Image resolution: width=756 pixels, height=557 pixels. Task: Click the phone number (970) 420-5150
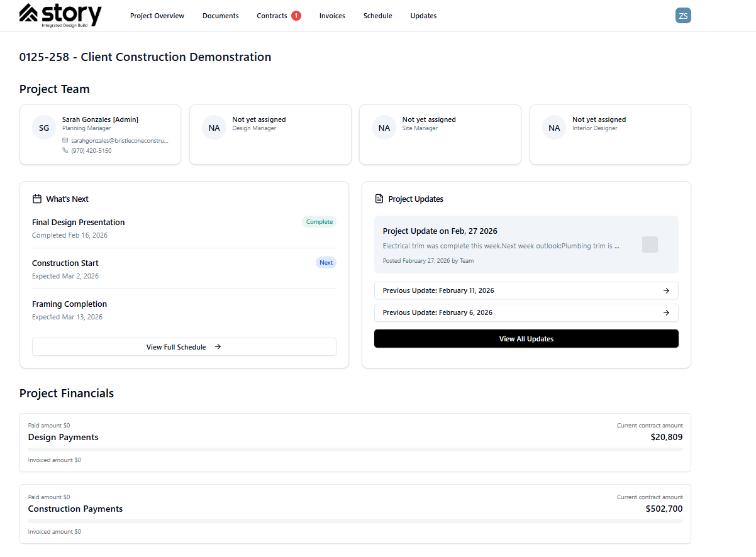tap(91, 150)
